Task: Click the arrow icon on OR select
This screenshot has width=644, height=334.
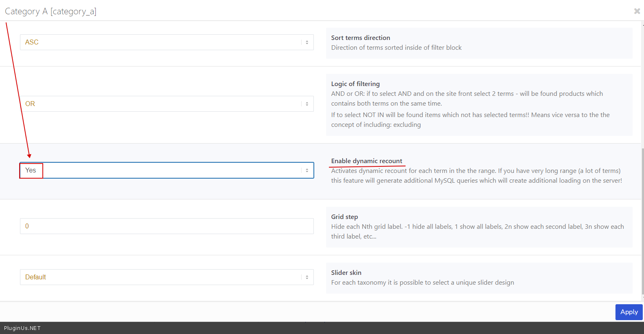Action: pos(307,104)
